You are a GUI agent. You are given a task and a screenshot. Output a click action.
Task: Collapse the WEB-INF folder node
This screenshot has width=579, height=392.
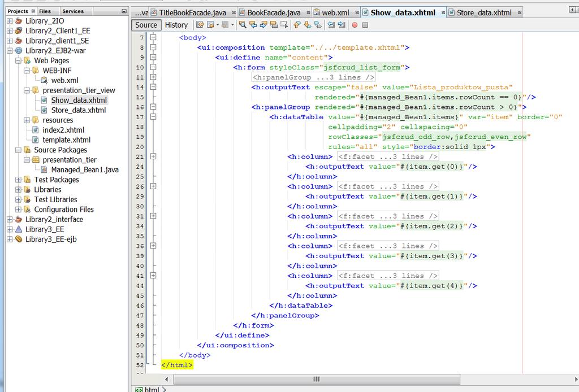pos(27,71)
